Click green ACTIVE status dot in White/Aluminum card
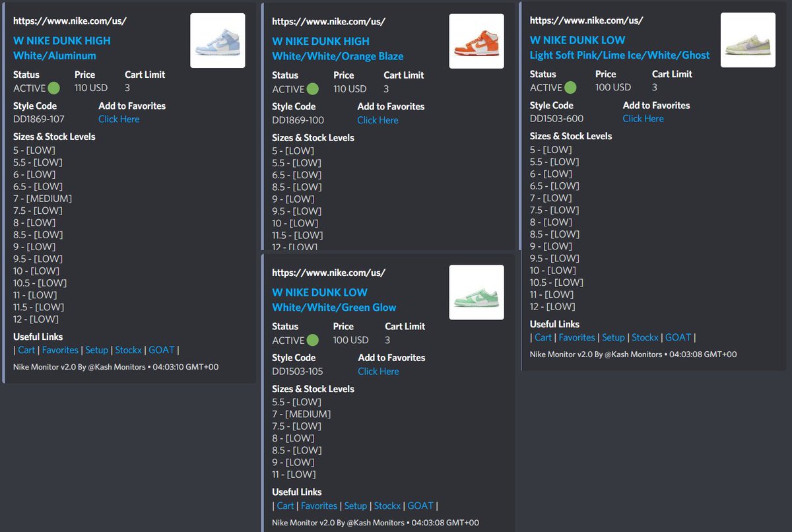The height and width of the screenshot is (532, 792). tap(53, 88)
